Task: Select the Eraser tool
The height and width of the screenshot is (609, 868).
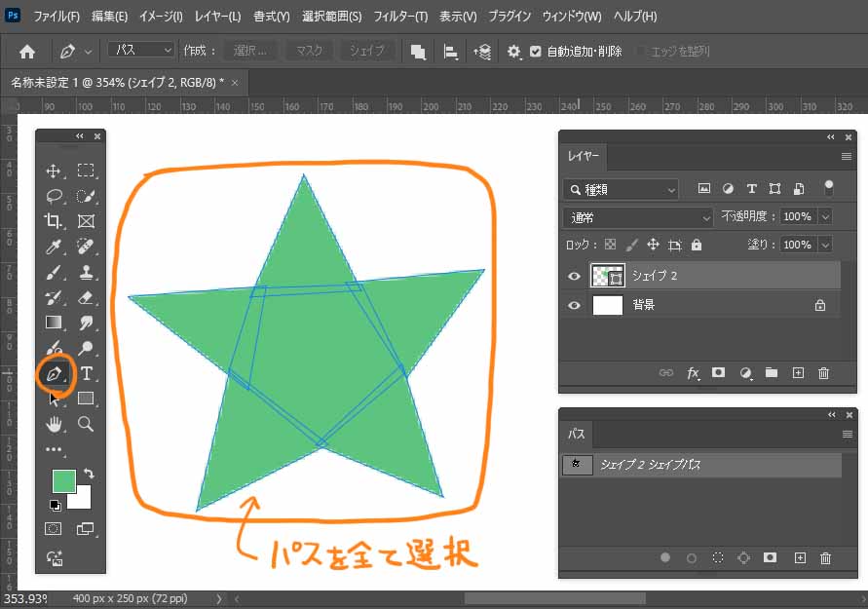Action: point(86,297)
